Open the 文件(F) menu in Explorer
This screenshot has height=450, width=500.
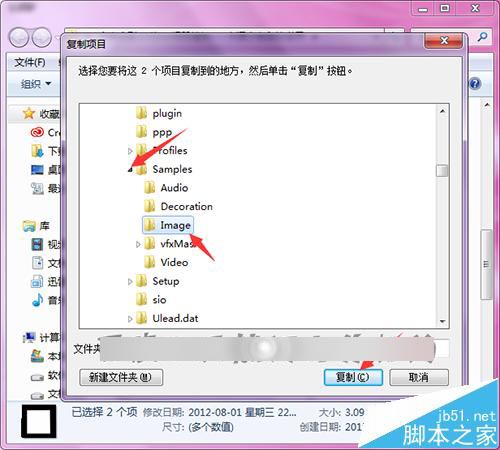(30, 62)
